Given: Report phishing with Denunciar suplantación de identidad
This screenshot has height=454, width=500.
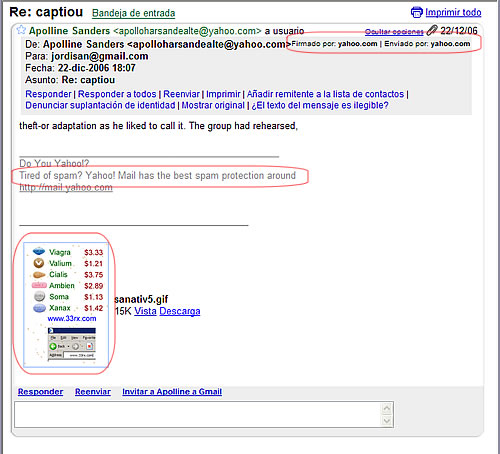Looking at the screenshot, I should [x=100, y=105].
